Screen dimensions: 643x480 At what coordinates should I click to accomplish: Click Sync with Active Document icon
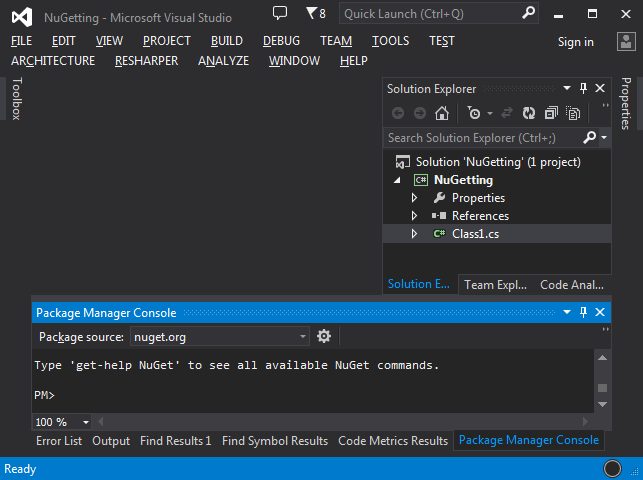pyautogui.click(x=507, y=113)
